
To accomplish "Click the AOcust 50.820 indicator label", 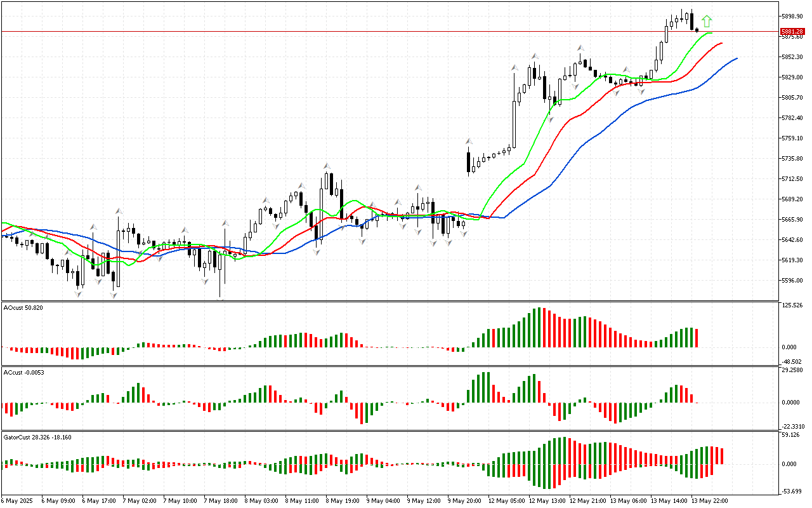I will coord(23,307).
